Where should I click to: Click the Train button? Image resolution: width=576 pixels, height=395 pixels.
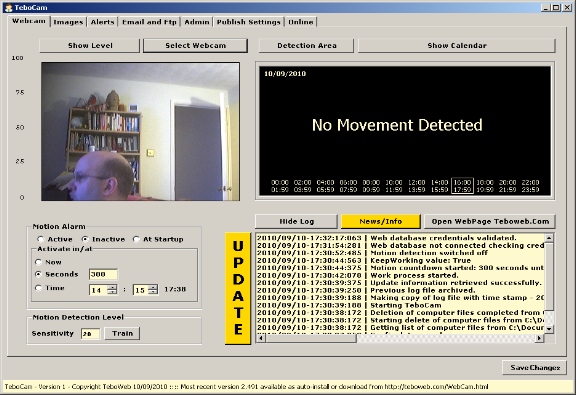pos(122,333)
